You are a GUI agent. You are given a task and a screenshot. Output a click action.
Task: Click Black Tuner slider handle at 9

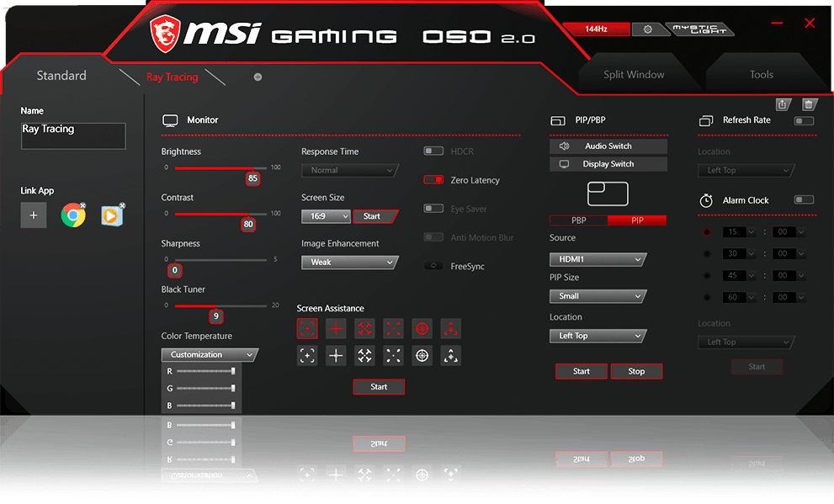[x=216, y=316]
